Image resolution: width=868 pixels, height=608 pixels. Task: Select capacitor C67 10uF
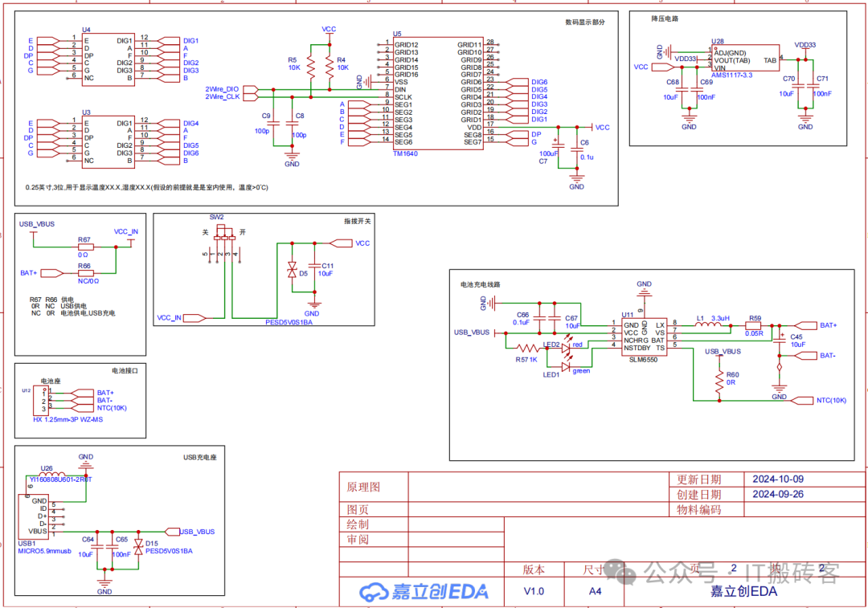coord(554,319)
